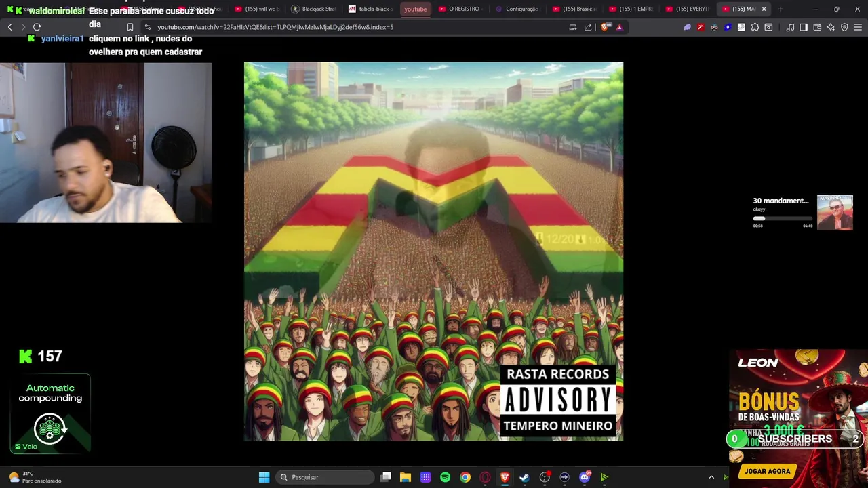Open the Brave VPN shield icon
This screenshot has height=488, width=868.
click(x=844, y=27)
